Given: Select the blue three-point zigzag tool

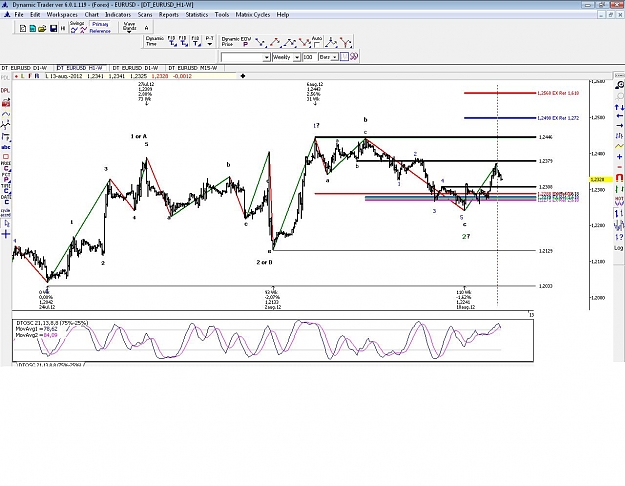Looking at the screenshot, I should [x=290, y=42].
